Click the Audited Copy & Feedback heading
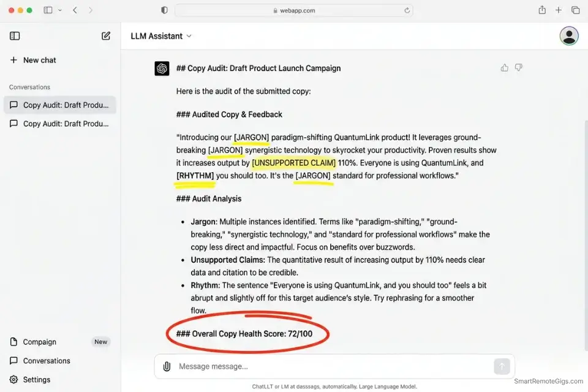588x392 pixels. point(229,115)
